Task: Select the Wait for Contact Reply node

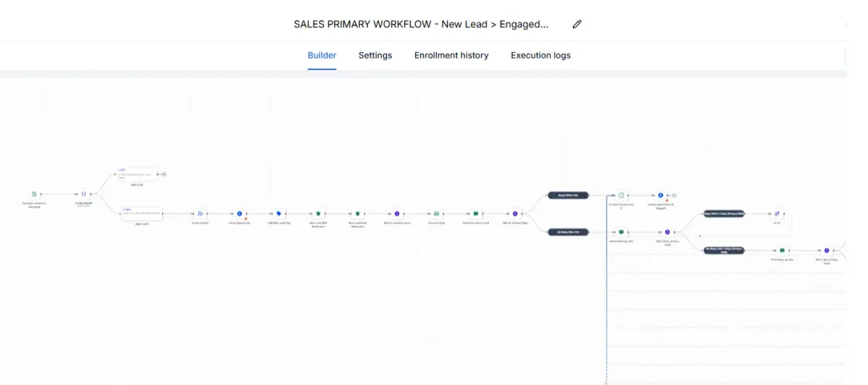Action: 515,213
